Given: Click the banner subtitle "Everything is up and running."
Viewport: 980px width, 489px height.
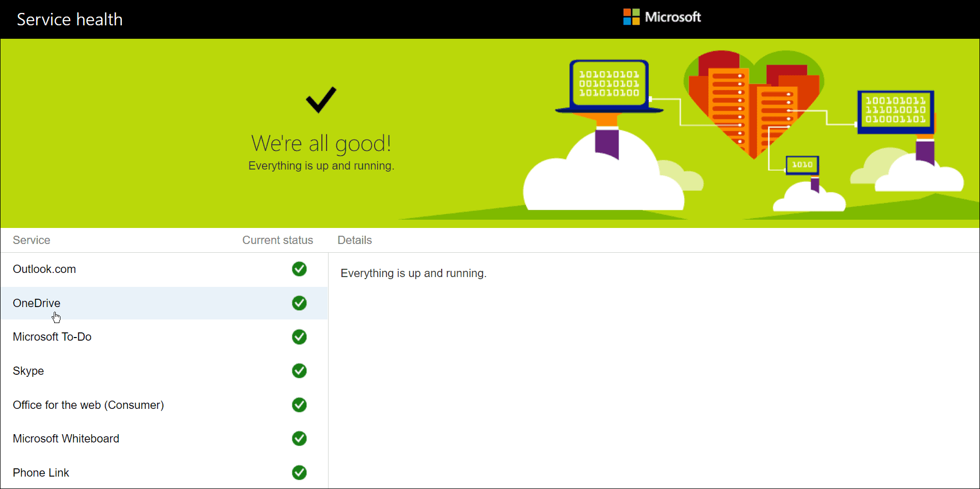Looking at the screenshot, I should (x=321, y=166).
